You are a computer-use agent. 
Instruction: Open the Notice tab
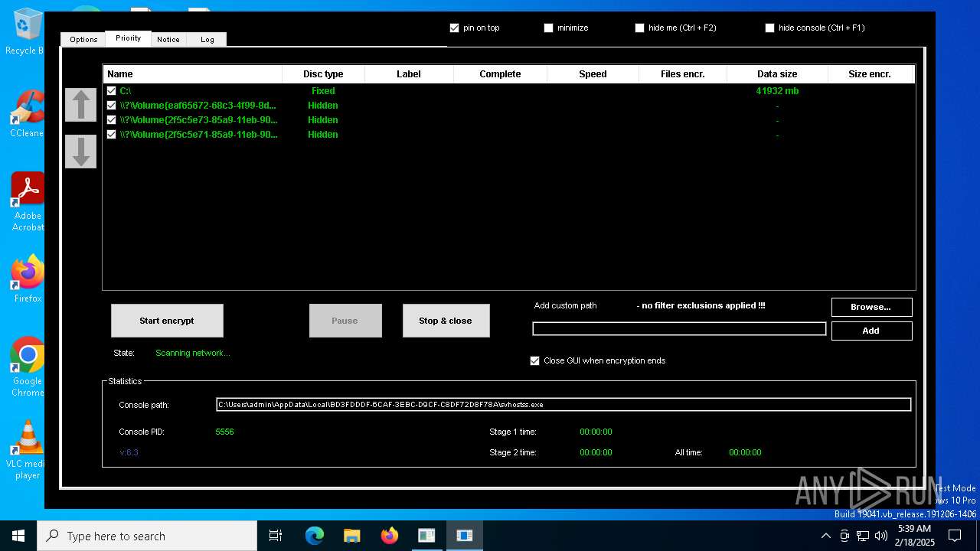pos(168,39)
